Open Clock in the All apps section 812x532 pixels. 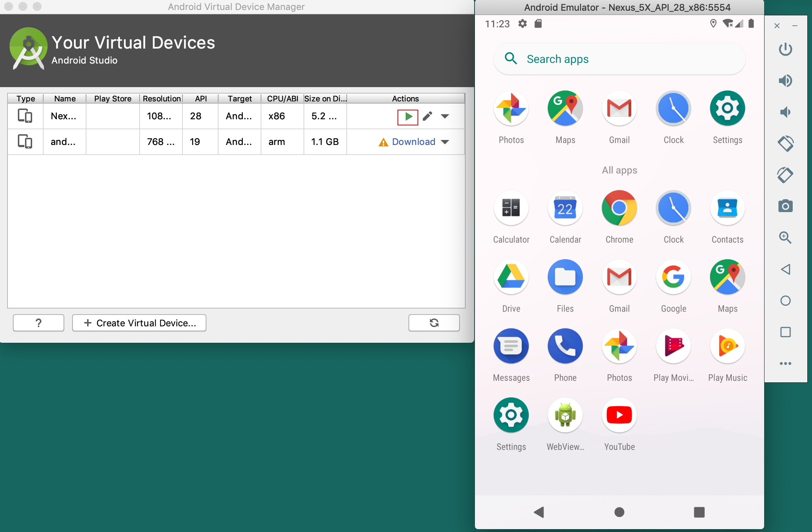coord(673,217)
